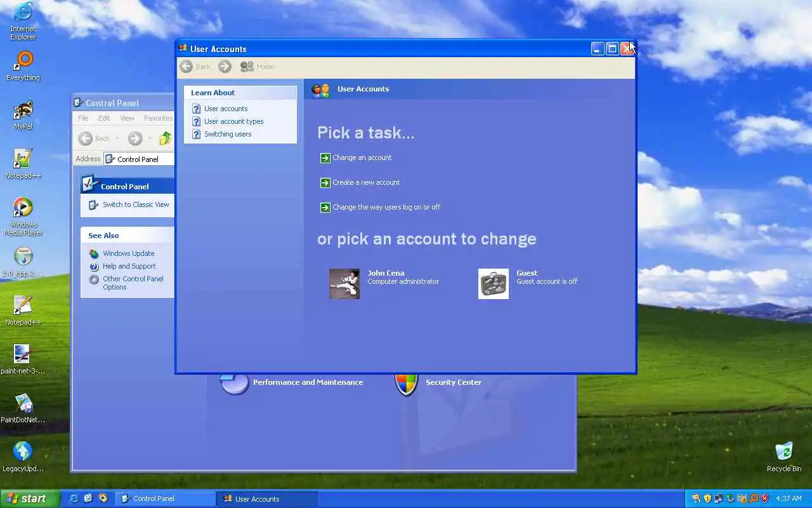This screenshot has width=812, height=508.
Task: Click Change the way users log on or off
Action: pos(386,207)
